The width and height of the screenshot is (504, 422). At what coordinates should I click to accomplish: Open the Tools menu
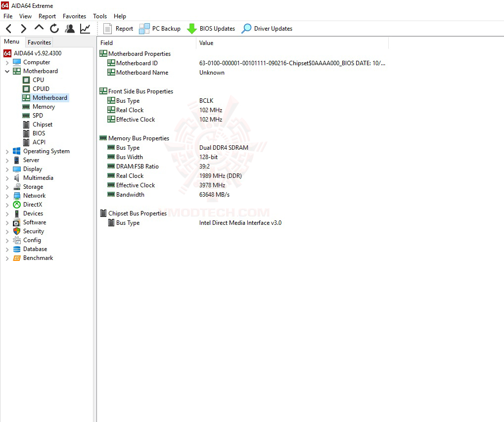click(x=100, y=16)
